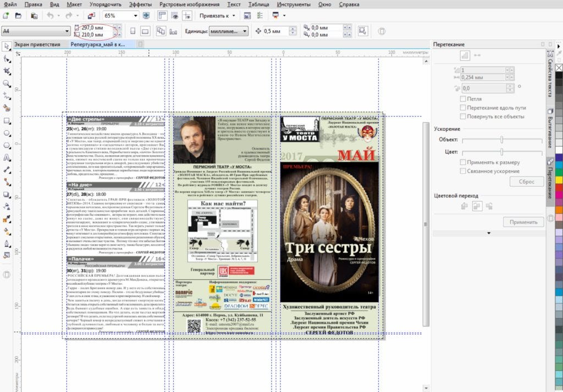563x392 pixels.
Task: Check Применять к размеру checkbox
Action: point(463,162)
